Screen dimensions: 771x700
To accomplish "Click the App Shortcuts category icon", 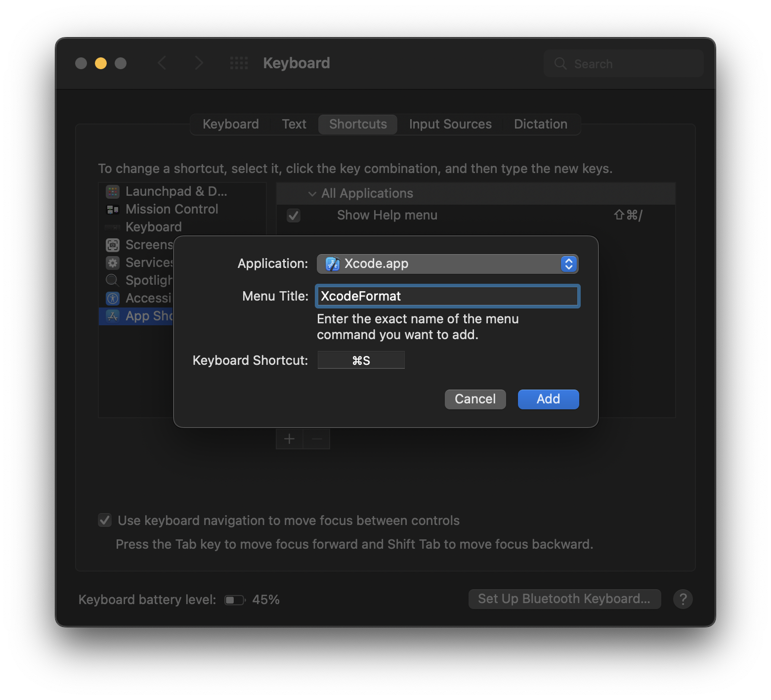I will pyautogui.click(x=113, y=316).
